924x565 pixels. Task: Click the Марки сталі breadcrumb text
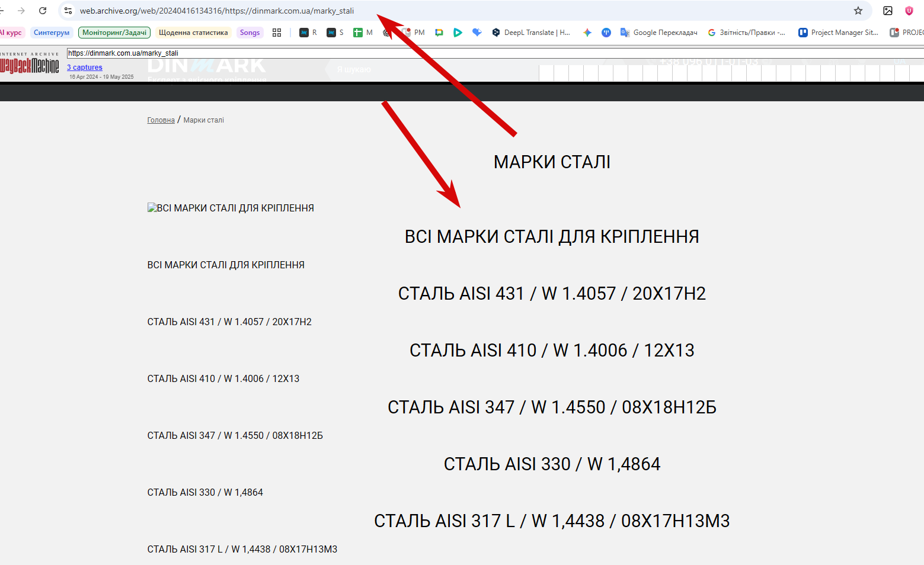pyautogui.click(x=204, y=120)
